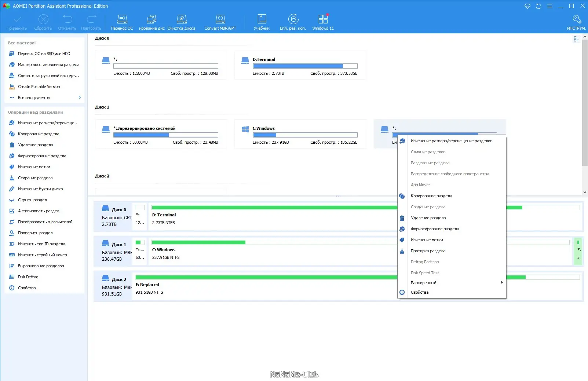This screenshot has height=381, width=588.
Task: Click the refresh icon in title bar
Action: click(x=538, y=6)
